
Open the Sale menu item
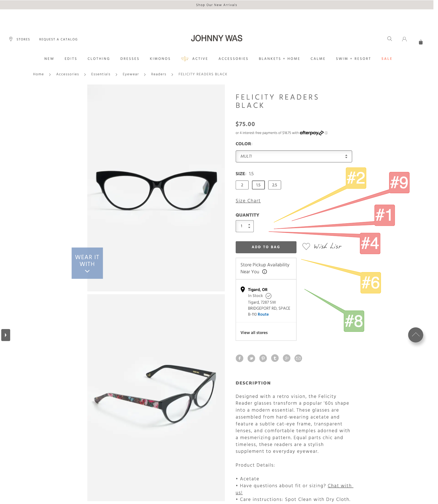pos(387,58)
